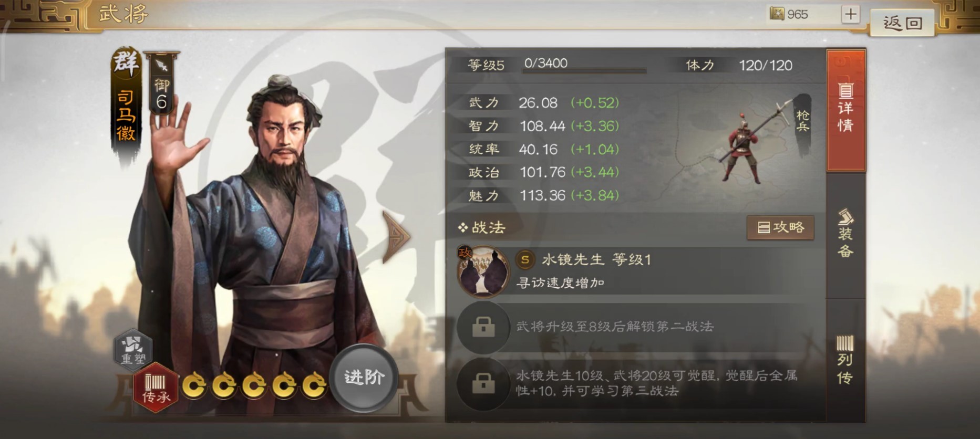The image size is (980, 439).
Task: Tap the 群 faction badge
Action: (126, 63)
